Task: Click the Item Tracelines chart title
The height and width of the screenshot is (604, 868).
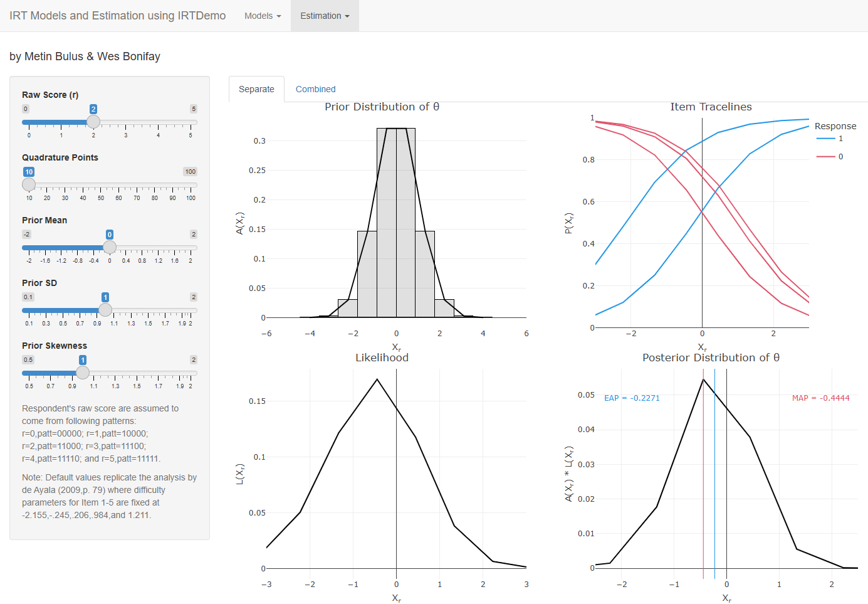Action: coord(711,107)
